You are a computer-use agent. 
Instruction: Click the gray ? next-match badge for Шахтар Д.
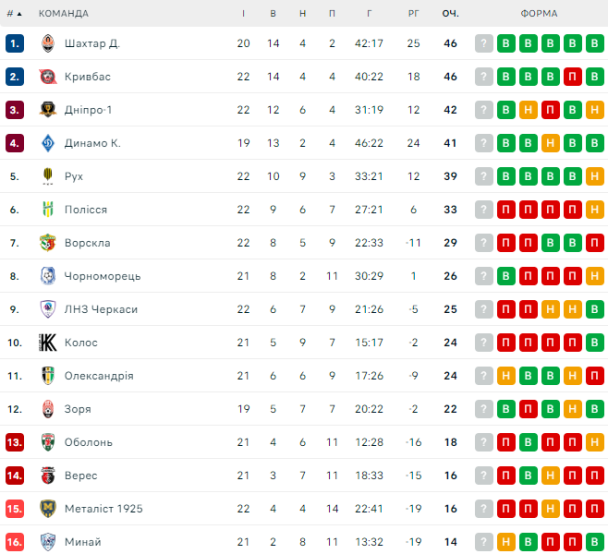484,43
